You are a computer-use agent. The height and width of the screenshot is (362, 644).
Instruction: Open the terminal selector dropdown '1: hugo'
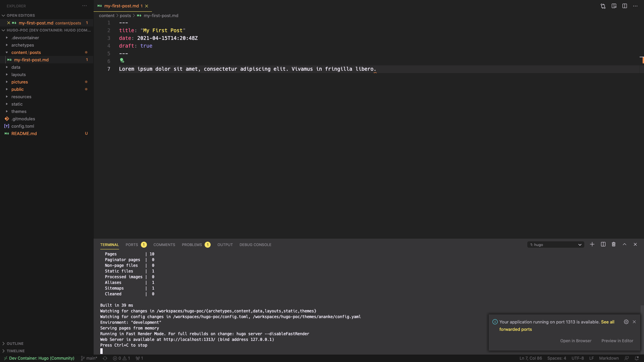(x=555, y=245)
